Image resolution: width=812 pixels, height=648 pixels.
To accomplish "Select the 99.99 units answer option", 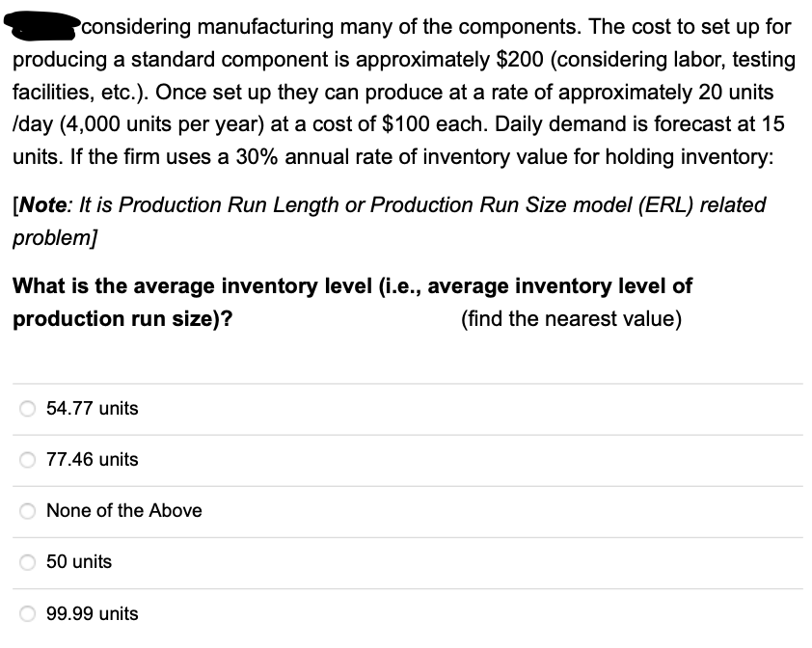I will [x=91, y=613].
